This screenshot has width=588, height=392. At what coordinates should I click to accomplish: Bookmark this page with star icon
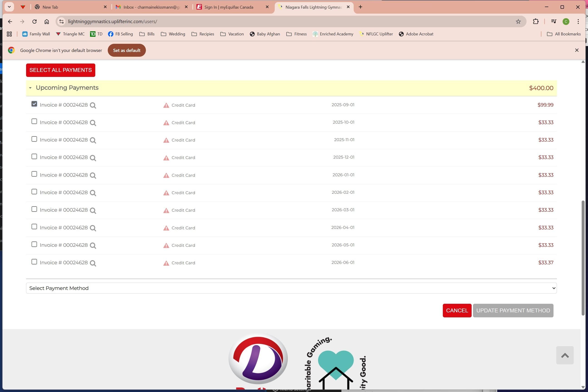[x=518, y=22]
